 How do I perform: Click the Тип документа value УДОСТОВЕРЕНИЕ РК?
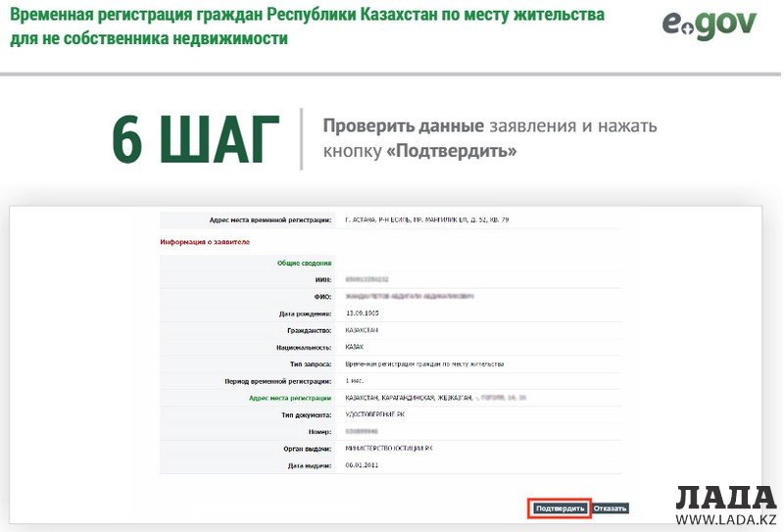point(376,414)
